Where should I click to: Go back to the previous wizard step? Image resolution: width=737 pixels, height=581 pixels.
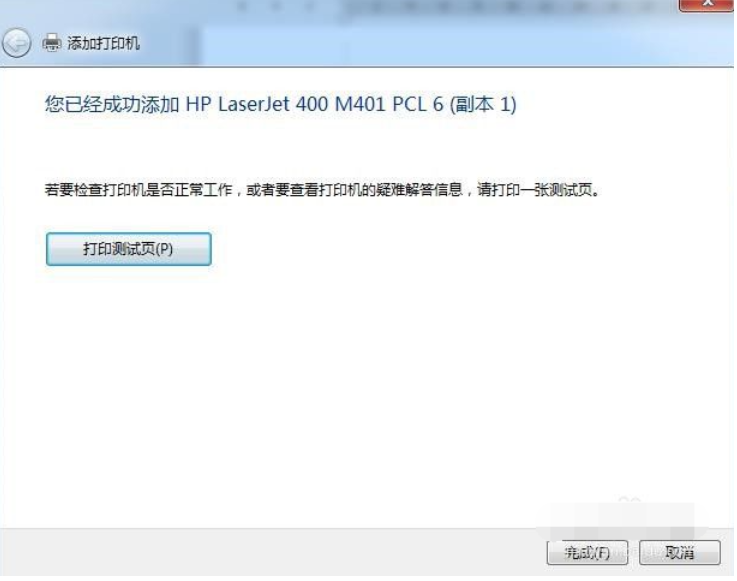[x=16, y=43]
